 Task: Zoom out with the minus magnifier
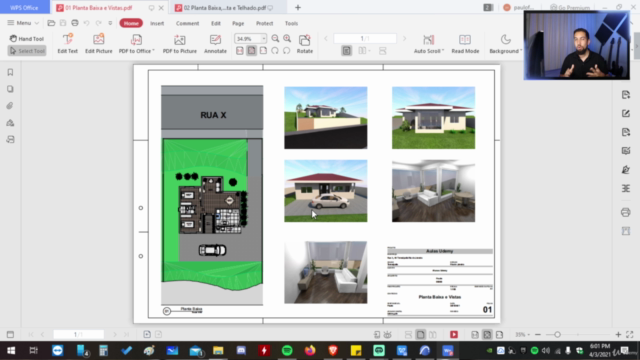tap(275, 38)
